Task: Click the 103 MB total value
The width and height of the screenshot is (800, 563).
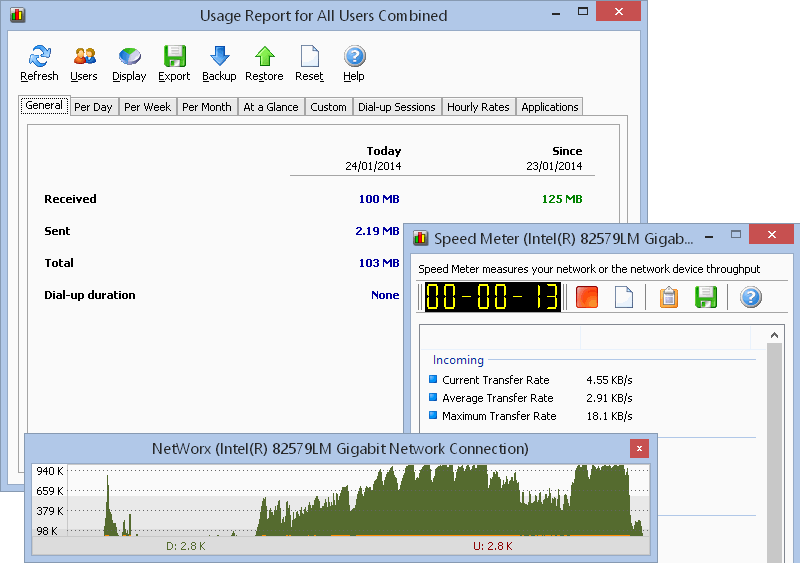Action: (379, 263)
